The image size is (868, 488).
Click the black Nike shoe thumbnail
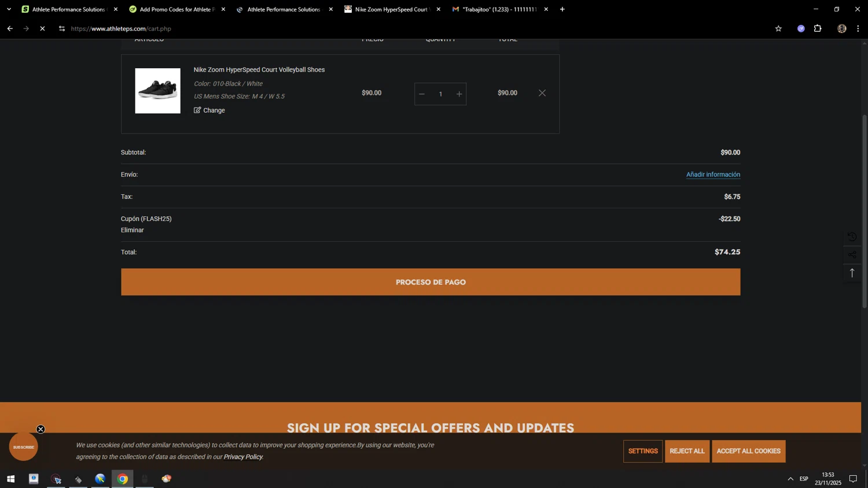[x=157, y=91]
